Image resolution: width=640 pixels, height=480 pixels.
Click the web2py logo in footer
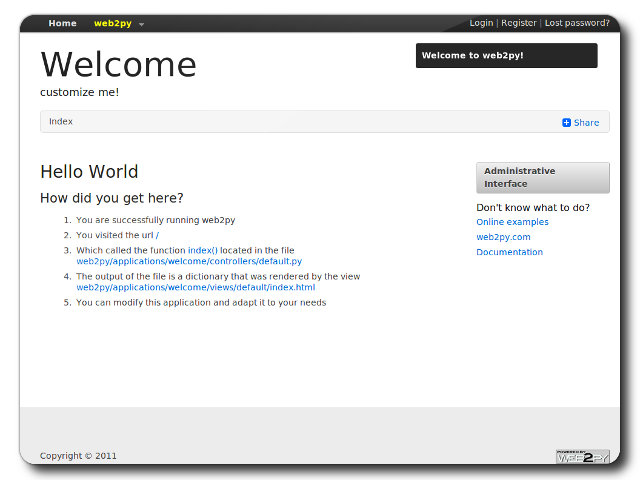coord(582,457)
